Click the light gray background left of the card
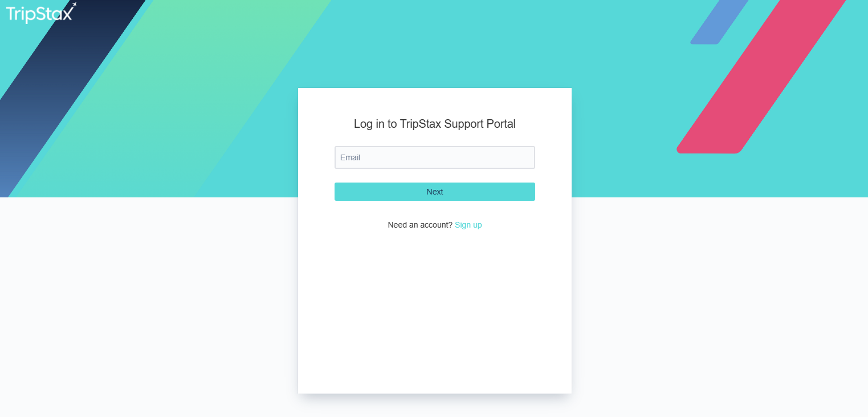 148,308
